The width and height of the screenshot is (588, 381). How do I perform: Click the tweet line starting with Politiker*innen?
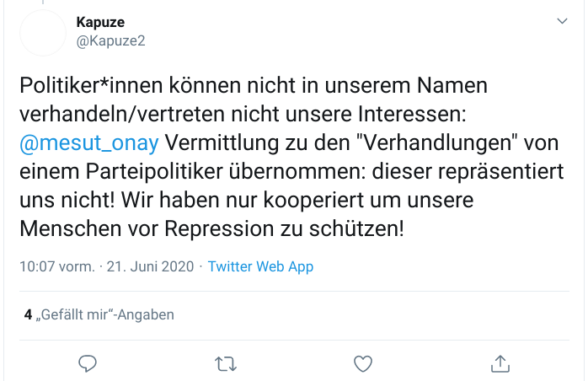tap(254, 85)
